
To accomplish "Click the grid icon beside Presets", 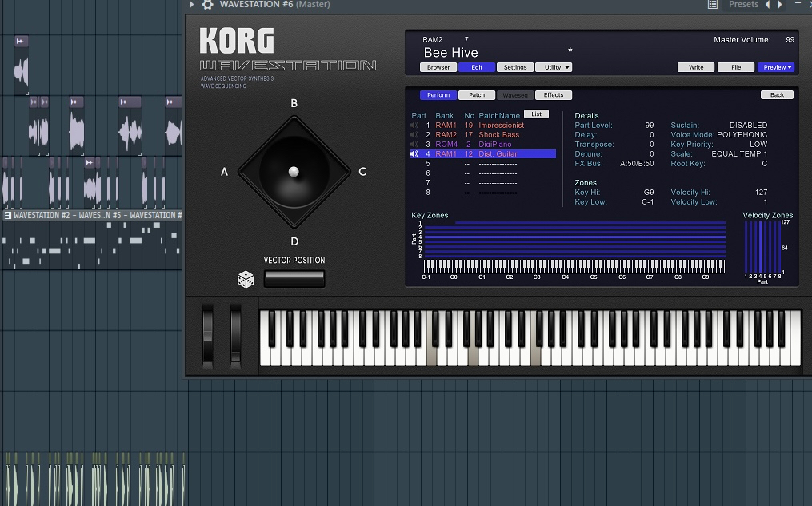I will tap(713, 5).
